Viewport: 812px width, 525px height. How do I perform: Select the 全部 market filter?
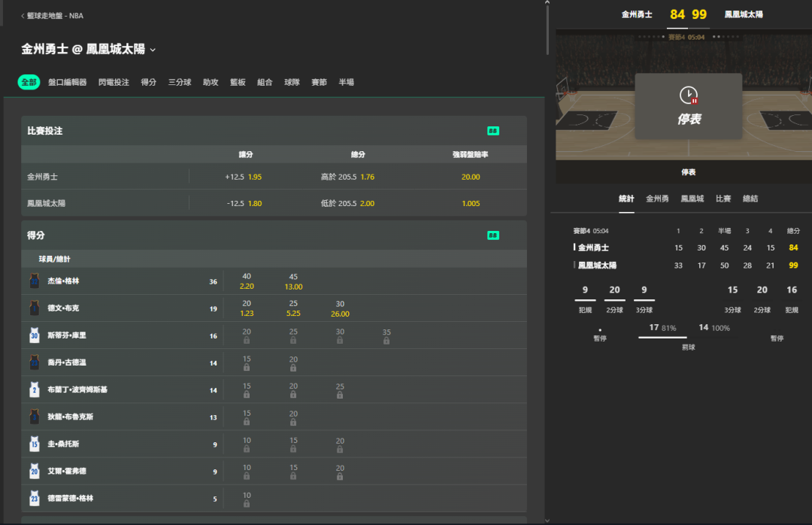[29, 82]
